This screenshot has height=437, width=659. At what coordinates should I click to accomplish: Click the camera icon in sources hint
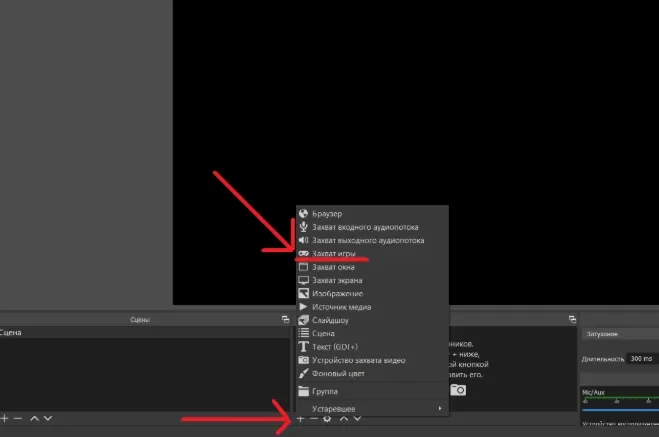pyautogui.click(x=458, y=390)
